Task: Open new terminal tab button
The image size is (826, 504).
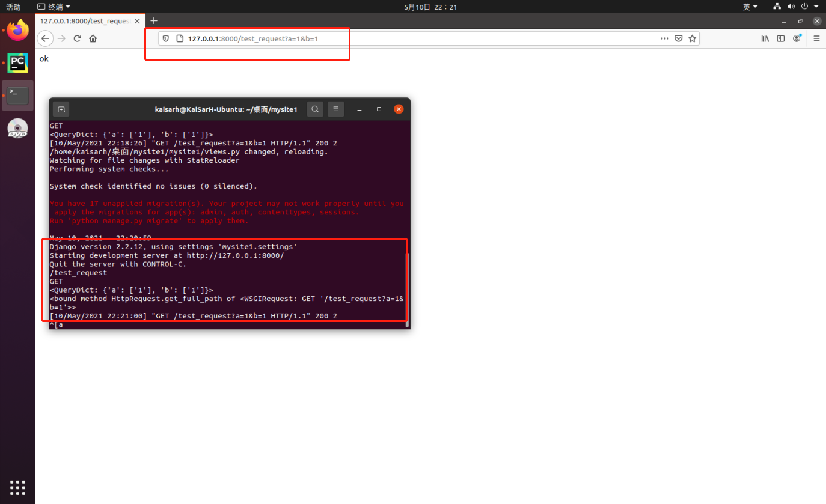Action: pos(61,109)
